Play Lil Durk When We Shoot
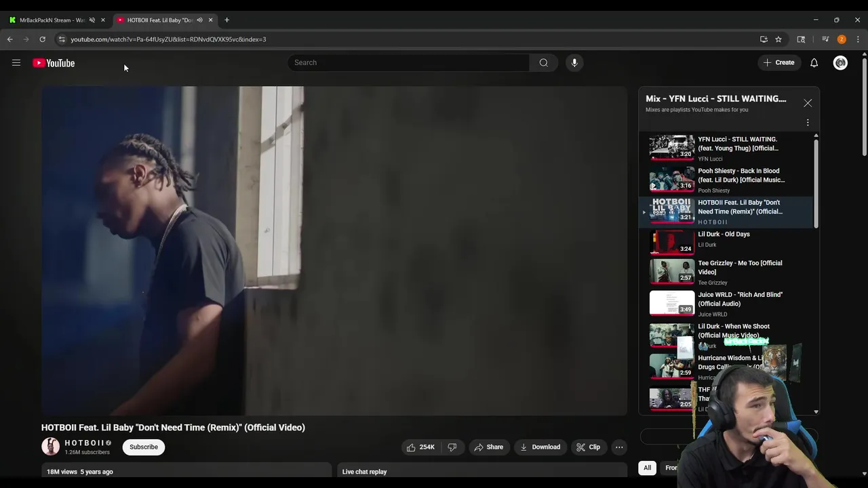 [x=727, y=335]
